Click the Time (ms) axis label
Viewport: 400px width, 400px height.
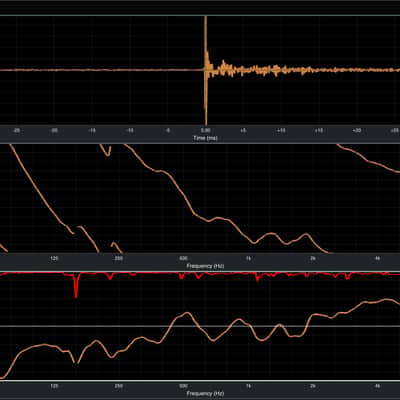coord(205,138)
